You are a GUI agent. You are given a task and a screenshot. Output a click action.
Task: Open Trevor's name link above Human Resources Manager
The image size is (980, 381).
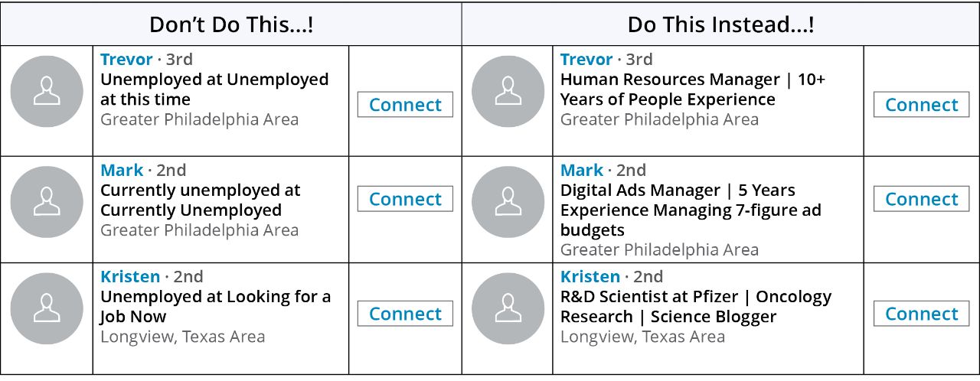tap(586, 60)
